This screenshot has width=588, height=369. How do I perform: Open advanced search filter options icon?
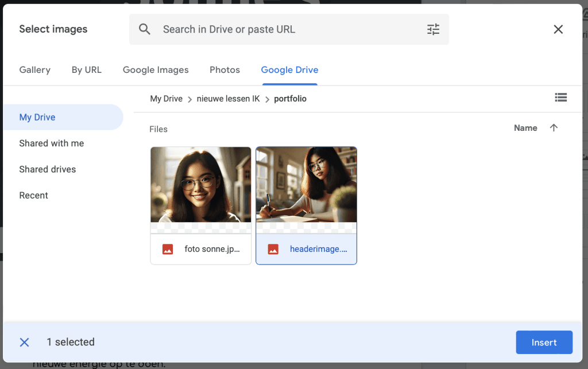tap(433, 29)
